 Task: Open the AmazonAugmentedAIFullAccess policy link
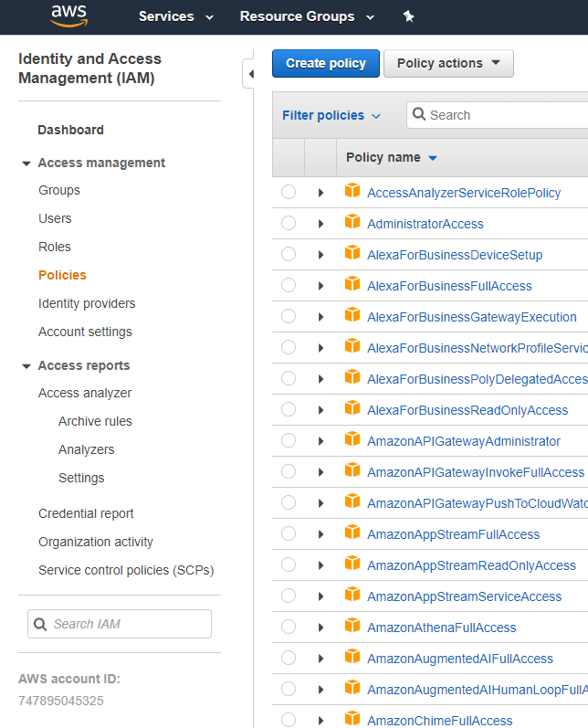[459, 659]
